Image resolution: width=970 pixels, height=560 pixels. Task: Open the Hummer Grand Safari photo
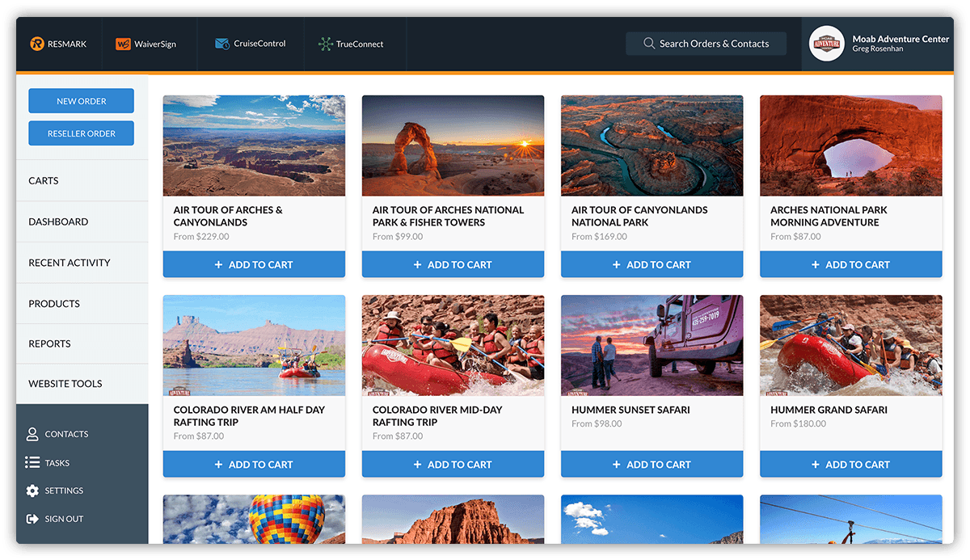click(x=851, y=345)
